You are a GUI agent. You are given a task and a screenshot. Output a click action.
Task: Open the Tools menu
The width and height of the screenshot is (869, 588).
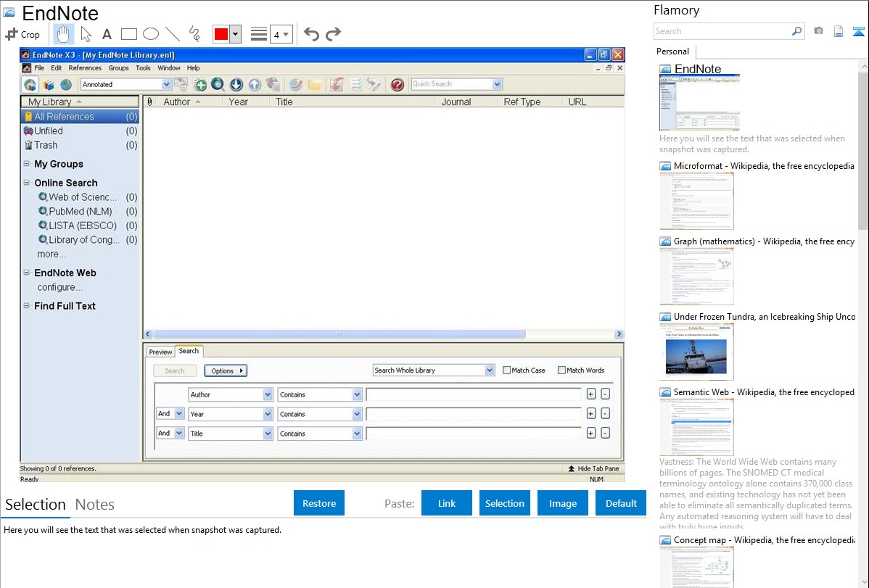[143, 68]
